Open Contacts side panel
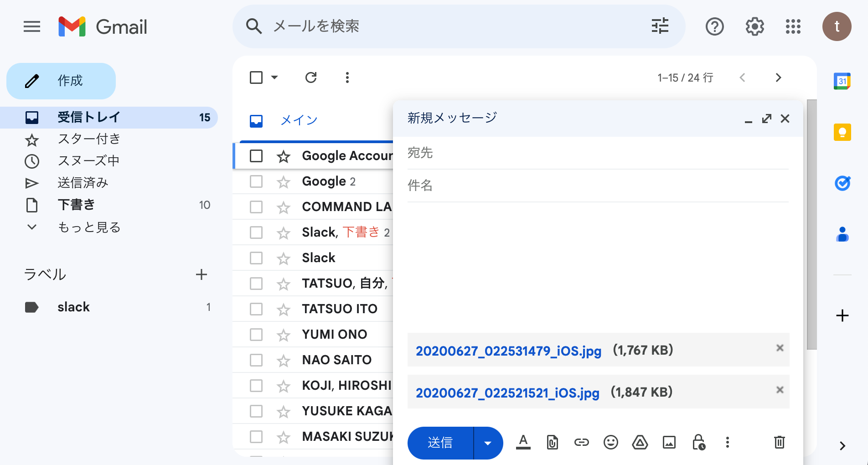 842,234
